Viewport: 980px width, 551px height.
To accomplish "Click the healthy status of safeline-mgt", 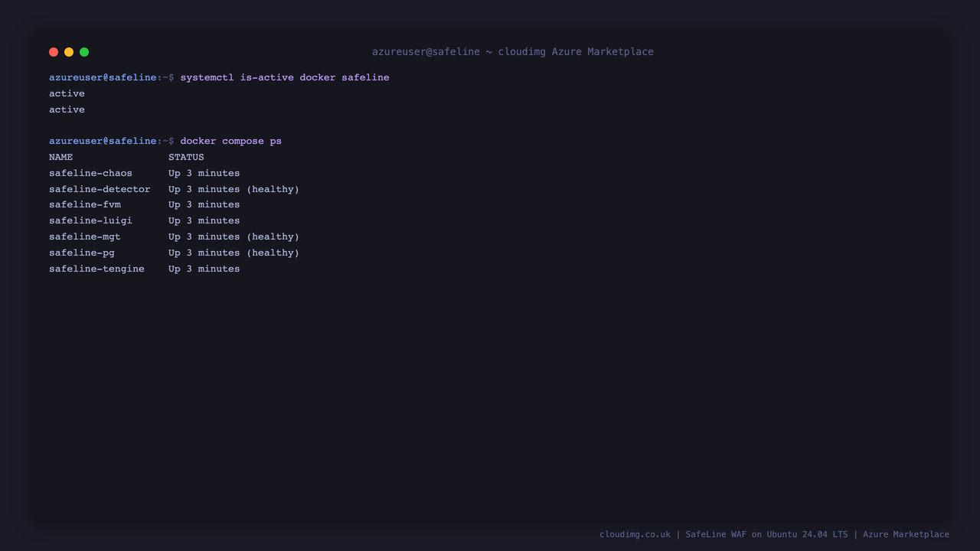I will coord(234,236).
